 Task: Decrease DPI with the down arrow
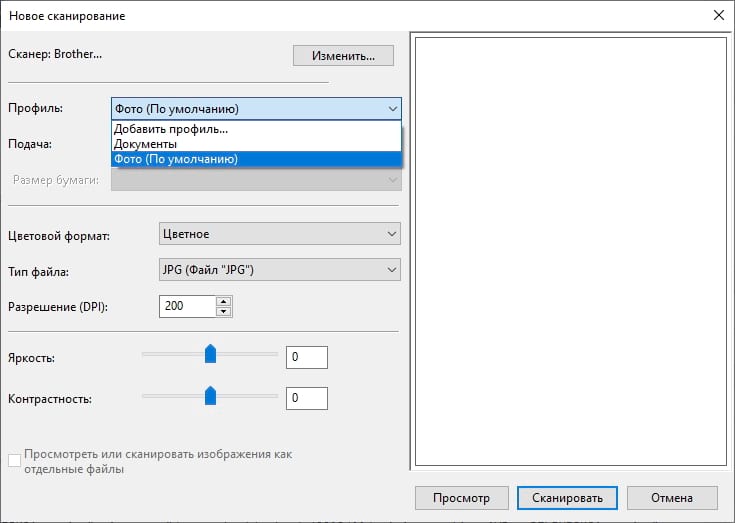click(223, 311)
